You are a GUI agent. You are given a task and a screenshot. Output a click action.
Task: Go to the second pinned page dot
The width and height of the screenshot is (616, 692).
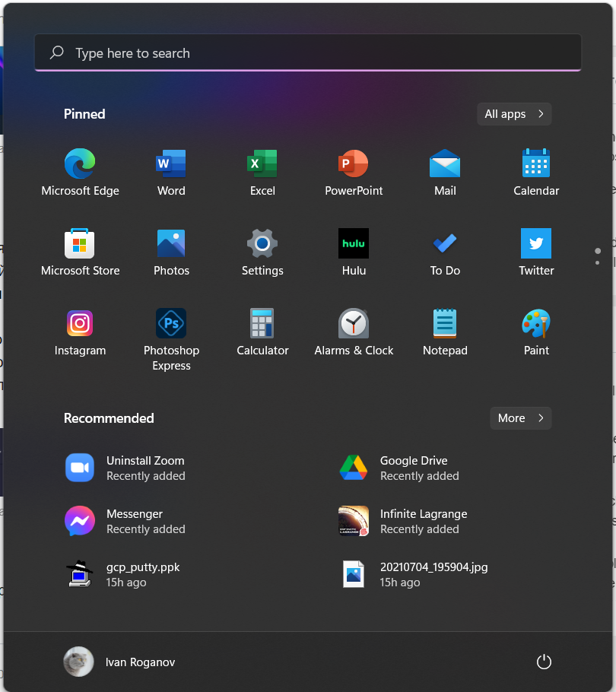point(598,263)
